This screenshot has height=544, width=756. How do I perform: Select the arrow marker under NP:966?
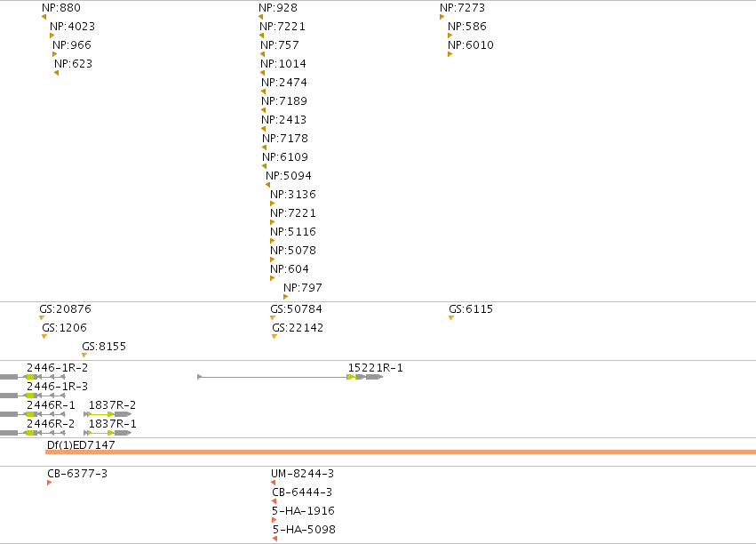(x=54, y=54)
